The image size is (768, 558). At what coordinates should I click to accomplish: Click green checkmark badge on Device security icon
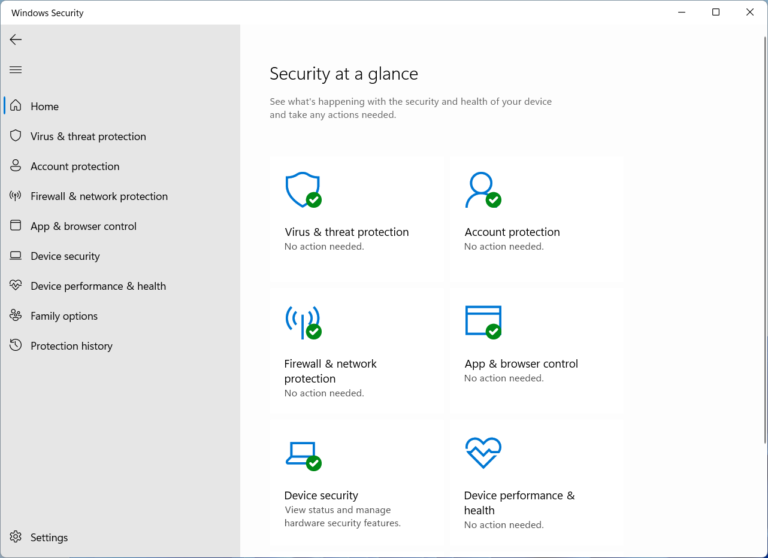[x=314, y=463]
